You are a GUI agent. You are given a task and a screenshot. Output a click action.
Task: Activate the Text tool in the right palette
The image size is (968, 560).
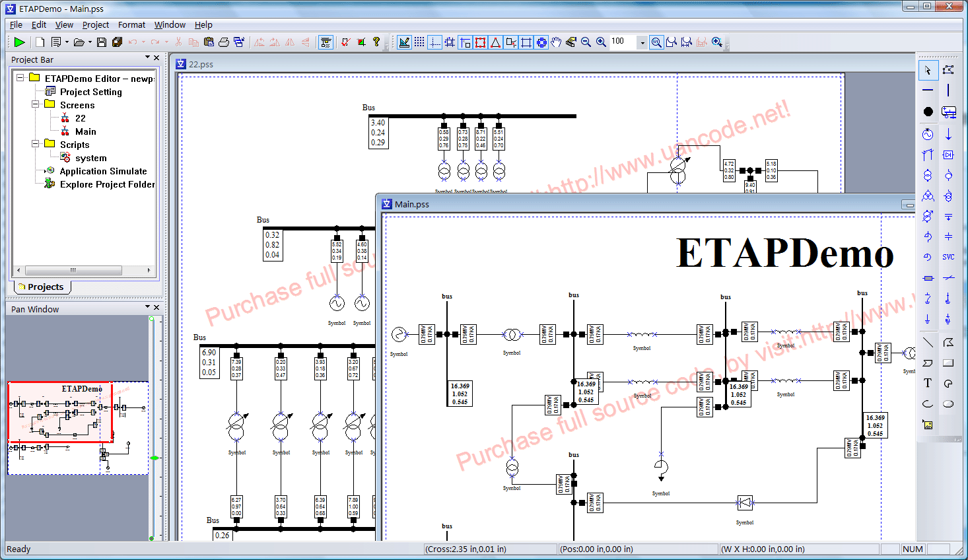point(927,382)
